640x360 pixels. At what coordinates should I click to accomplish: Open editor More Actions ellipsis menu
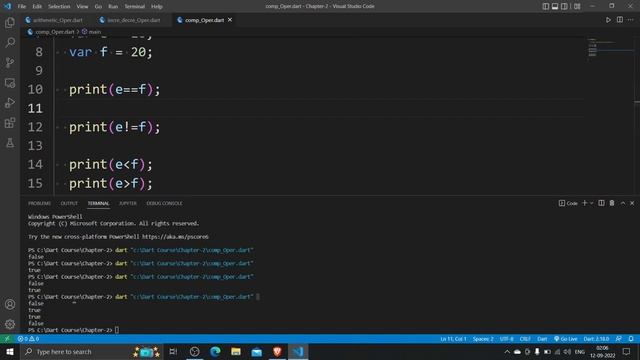[631, 20]
